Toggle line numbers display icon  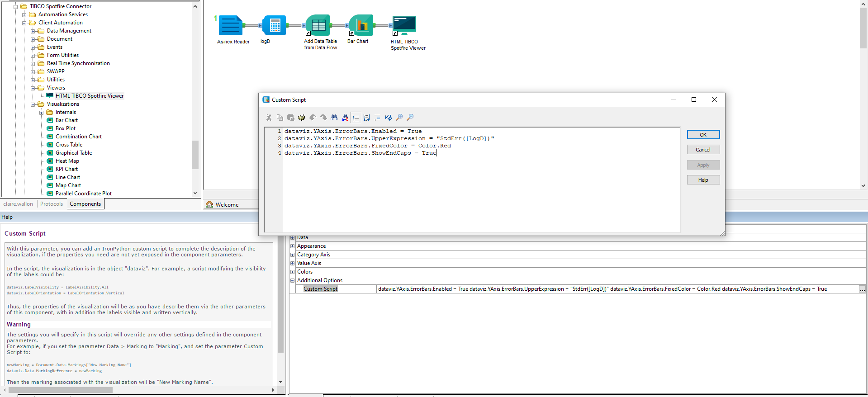coord(356,118)
